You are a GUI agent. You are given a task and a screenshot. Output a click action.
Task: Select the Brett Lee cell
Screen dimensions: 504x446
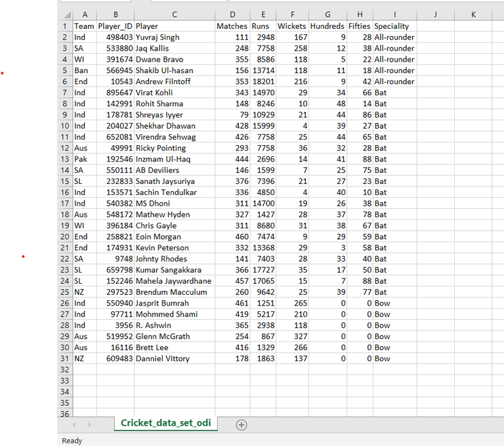(x=175, y=347)
